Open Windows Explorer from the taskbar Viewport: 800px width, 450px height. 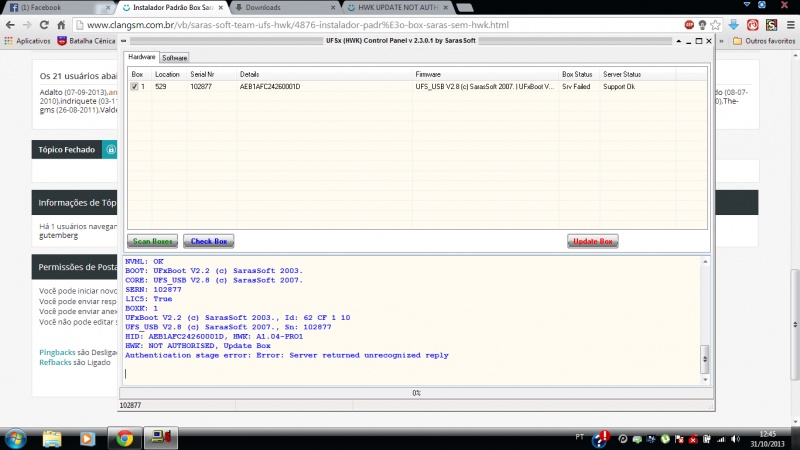(x=52, y=439)
